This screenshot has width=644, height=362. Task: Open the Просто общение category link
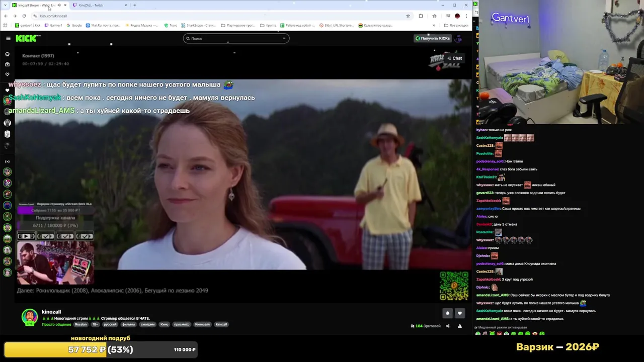point(56,324)
